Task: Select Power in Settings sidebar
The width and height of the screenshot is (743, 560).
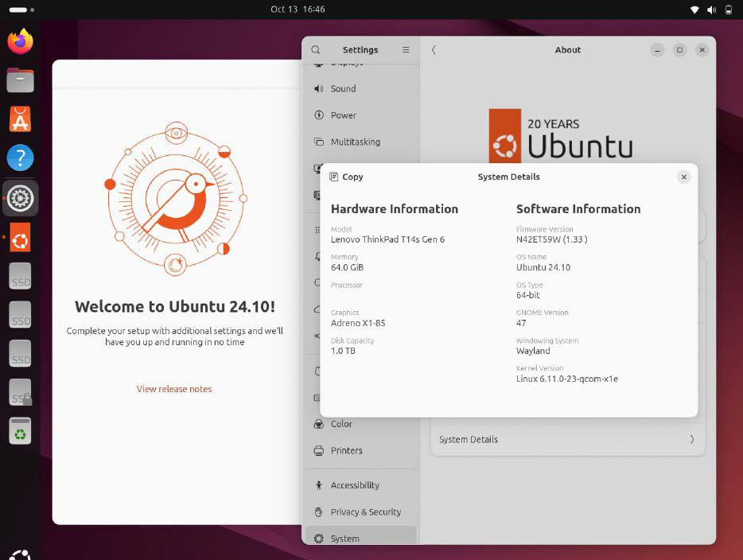Action: click(x=343, y=115)
